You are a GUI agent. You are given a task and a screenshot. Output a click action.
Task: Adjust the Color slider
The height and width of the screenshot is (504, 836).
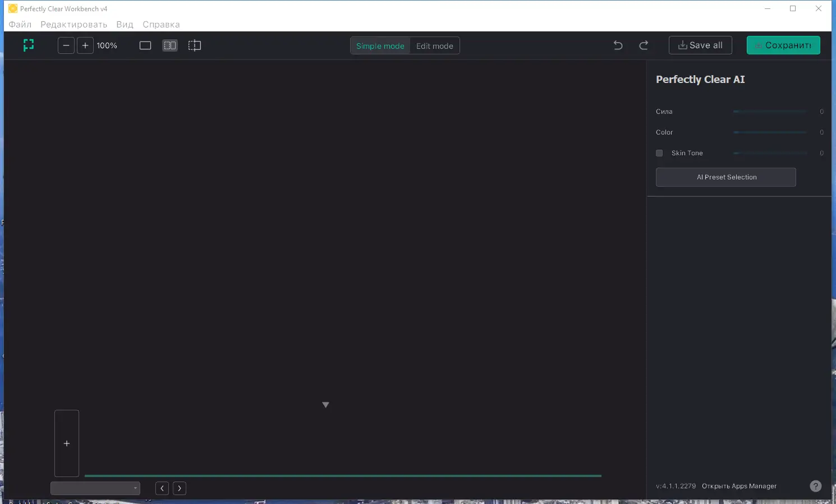[x=770, y=132]
